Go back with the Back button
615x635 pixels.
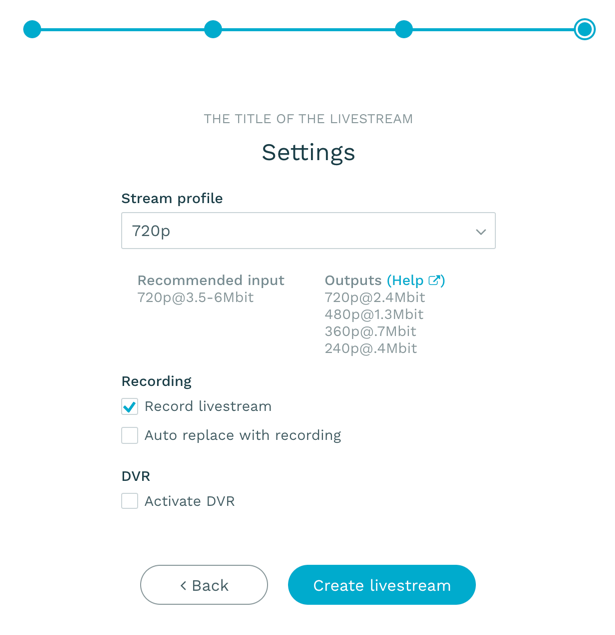pos(204,585)
